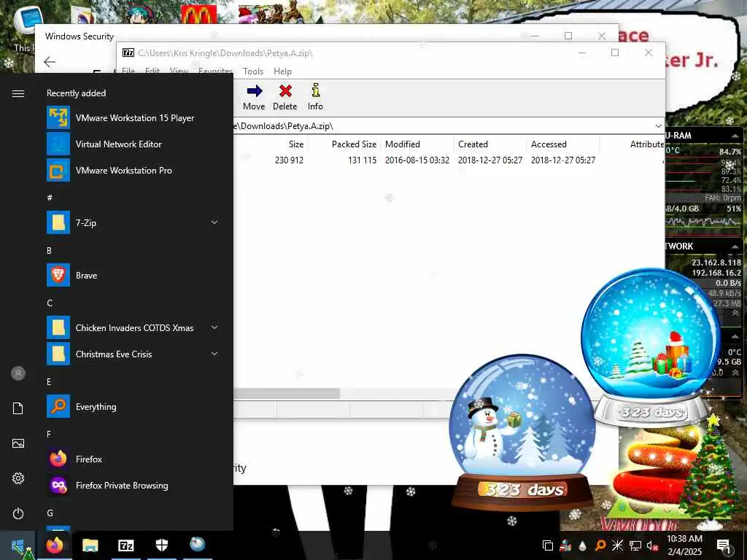This screenshot has height=560, width=747.
Task: Jump to letter B section header
Action: click(49, 251)
